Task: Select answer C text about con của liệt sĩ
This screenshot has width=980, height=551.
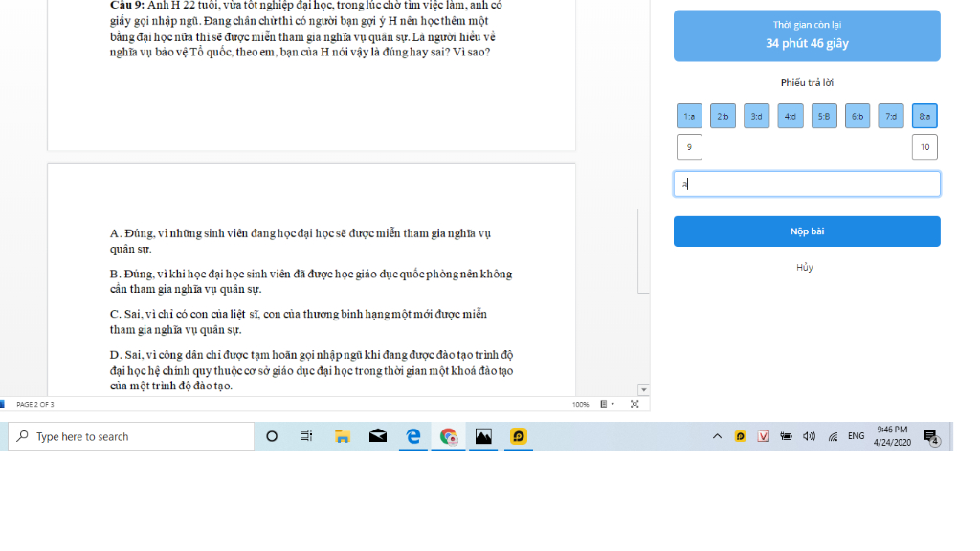Action: tap(299, 321)
